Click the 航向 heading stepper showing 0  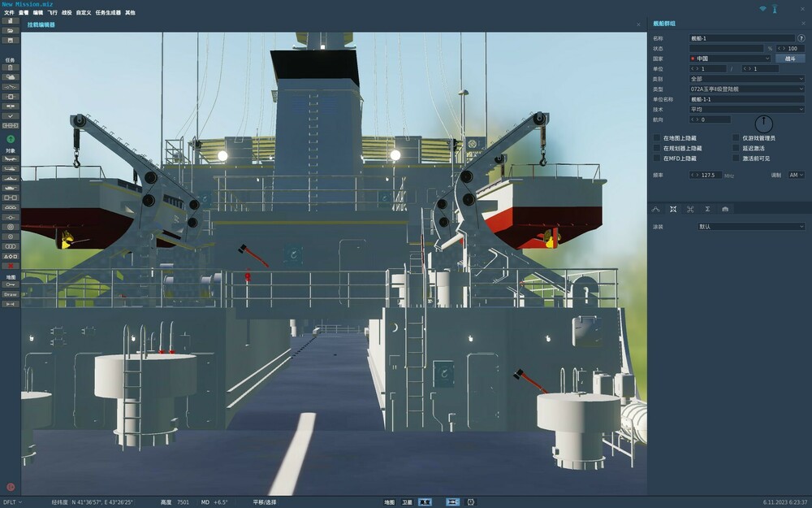[710, 119]
